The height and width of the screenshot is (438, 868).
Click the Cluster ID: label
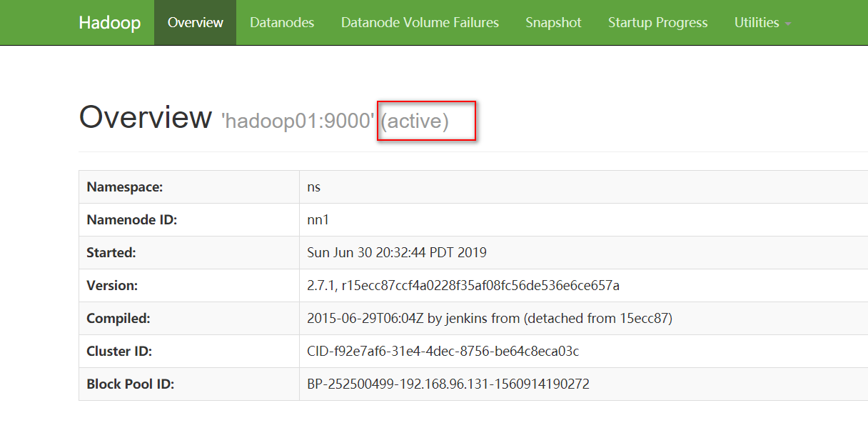coord(119,352)
